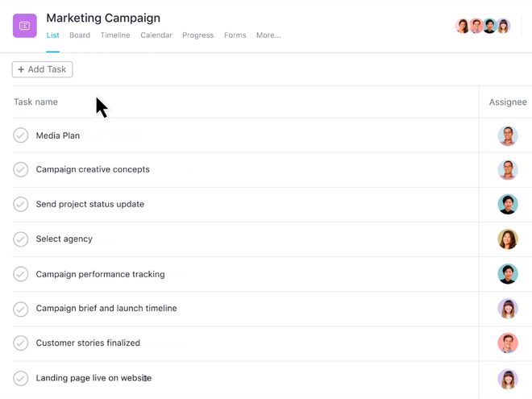Click assignee avatar on Campaign brief and launch timeline
Image resolution: width=532 pixels, height=399 pixels.
tap(508, 309)
